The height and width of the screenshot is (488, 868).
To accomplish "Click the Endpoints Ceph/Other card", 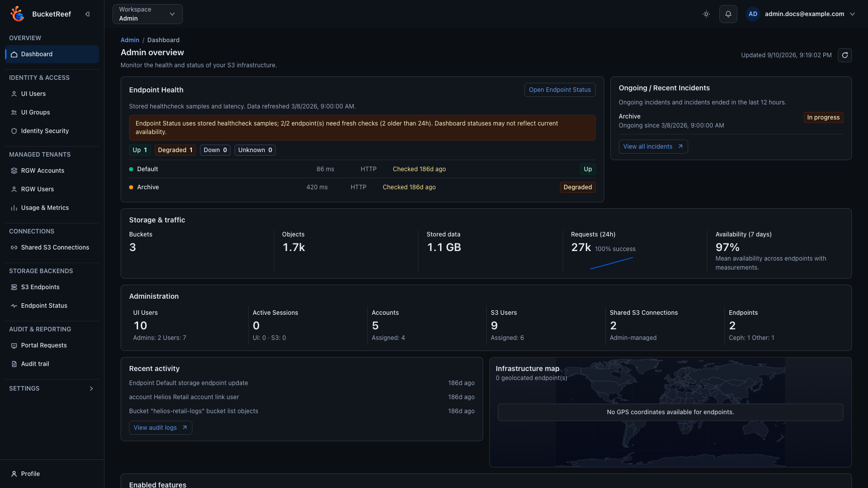I will 784,325.
